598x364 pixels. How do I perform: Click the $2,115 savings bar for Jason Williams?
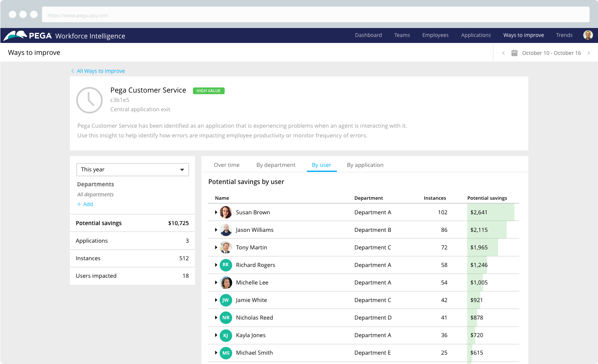tap(487, 230)
